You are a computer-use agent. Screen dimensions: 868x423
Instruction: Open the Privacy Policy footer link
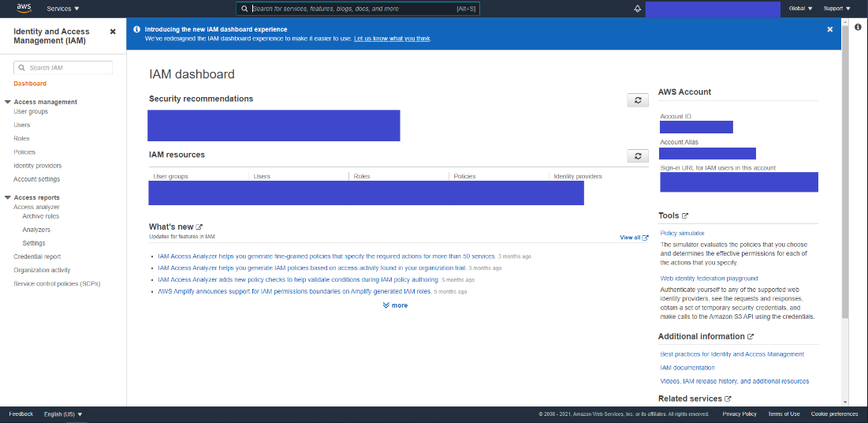tap(739, 414)
